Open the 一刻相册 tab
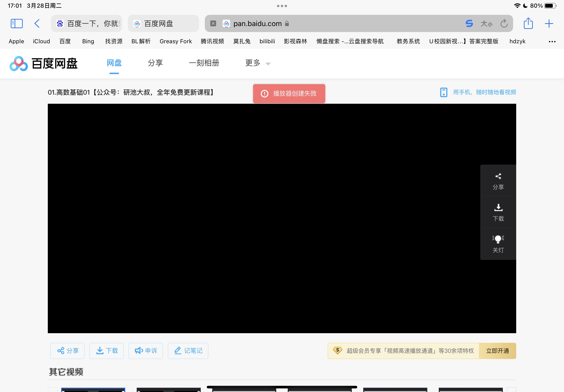The image size is (564, 392). (204, 63)
